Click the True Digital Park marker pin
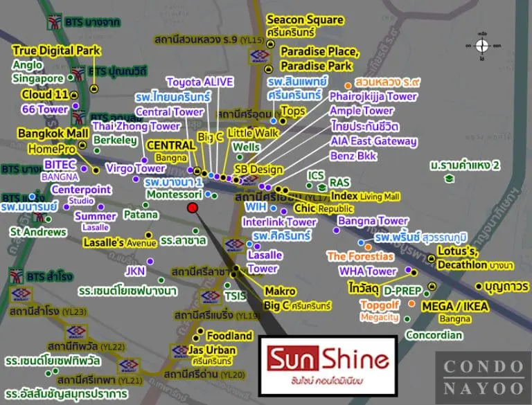532x405 pixels. coord(94,89)
